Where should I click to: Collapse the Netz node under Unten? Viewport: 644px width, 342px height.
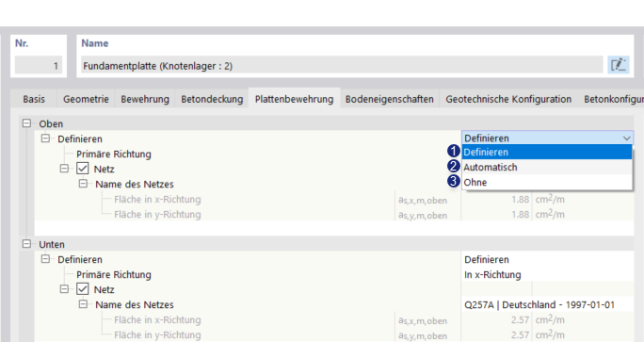coord(64,289)
